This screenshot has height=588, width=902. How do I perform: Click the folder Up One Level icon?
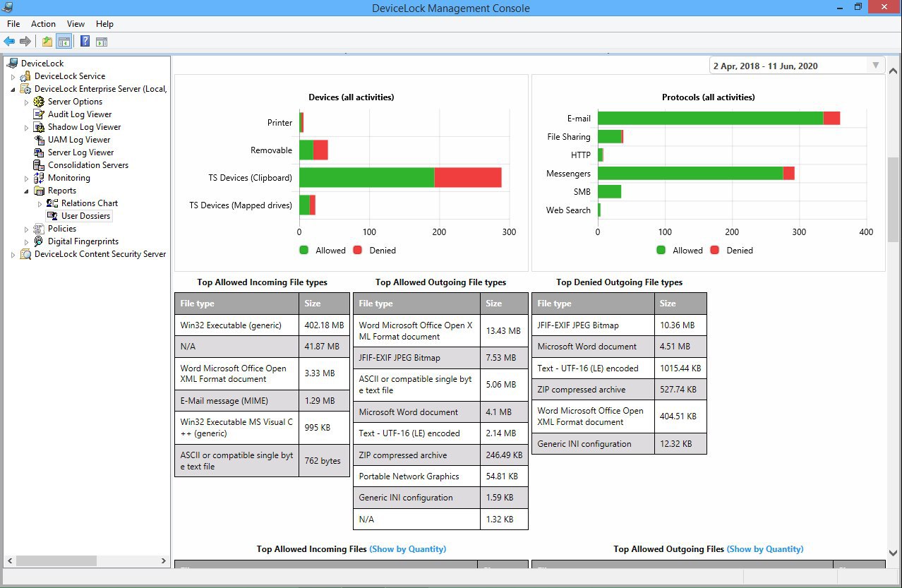click(47, 42)
